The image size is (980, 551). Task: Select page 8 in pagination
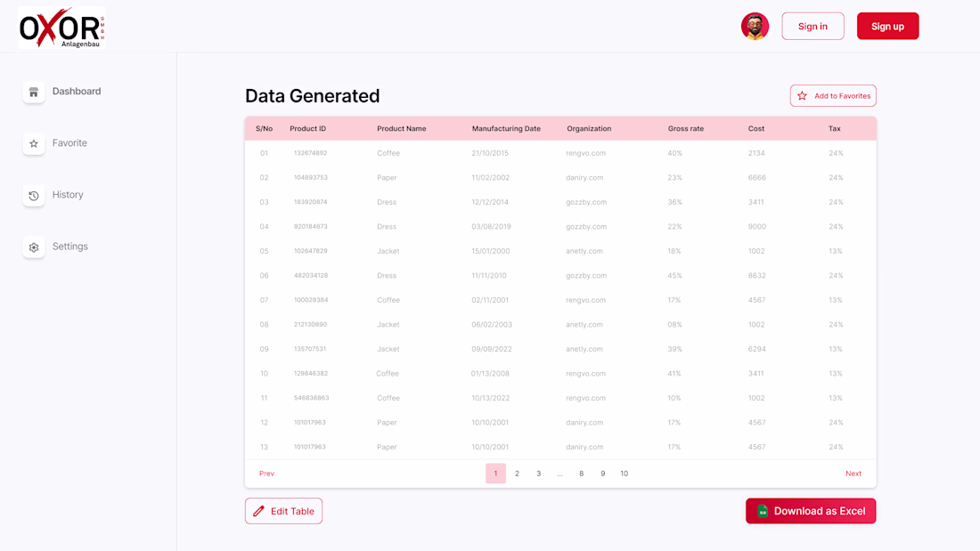pos(581,474)
